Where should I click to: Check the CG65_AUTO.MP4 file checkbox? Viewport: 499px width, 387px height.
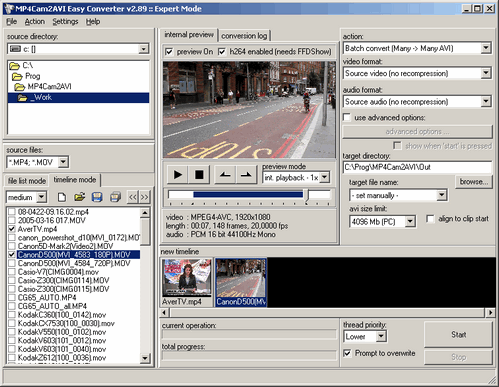pos(12,297)
